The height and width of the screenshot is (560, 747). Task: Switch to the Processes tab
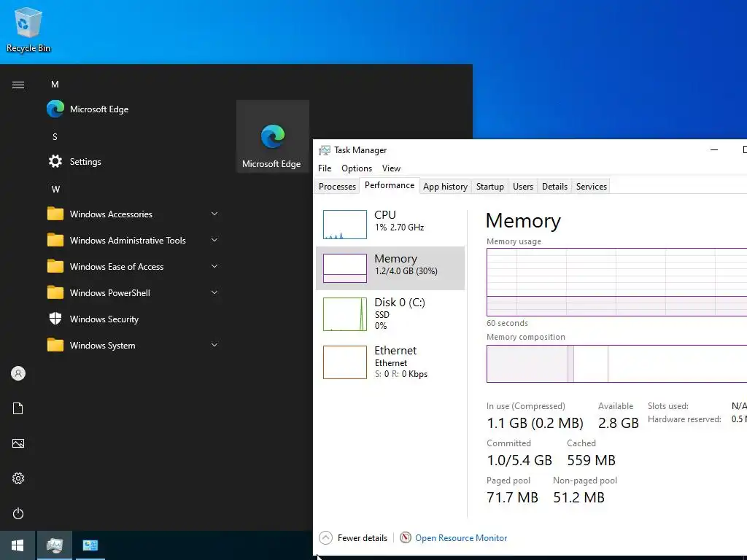coord(337,186)
